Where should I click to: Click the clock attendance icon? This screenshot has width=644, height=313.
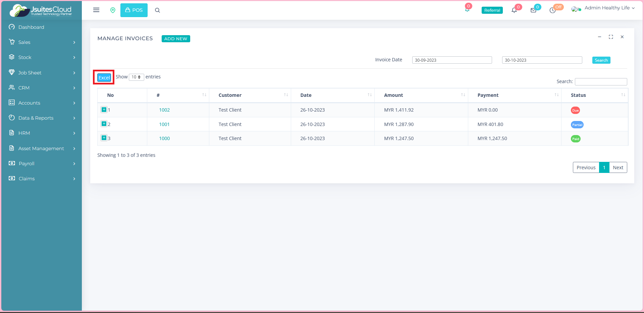[552, 11]
